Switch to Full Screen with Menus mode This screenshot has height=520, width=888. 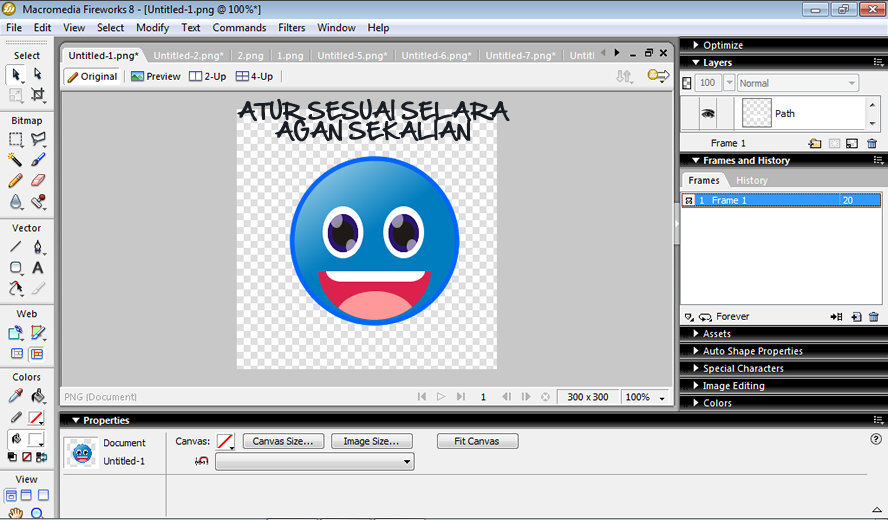26,495
